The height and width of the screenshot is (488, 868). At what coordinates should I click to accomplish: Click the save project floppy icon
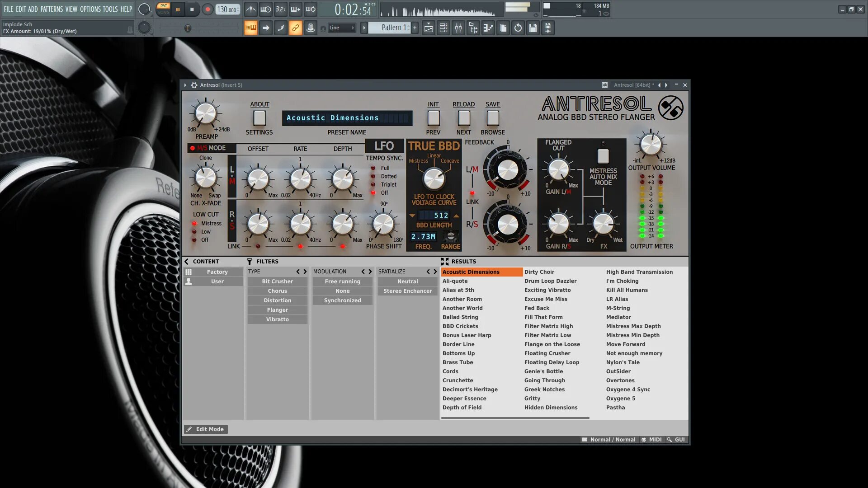pos(533,28)
